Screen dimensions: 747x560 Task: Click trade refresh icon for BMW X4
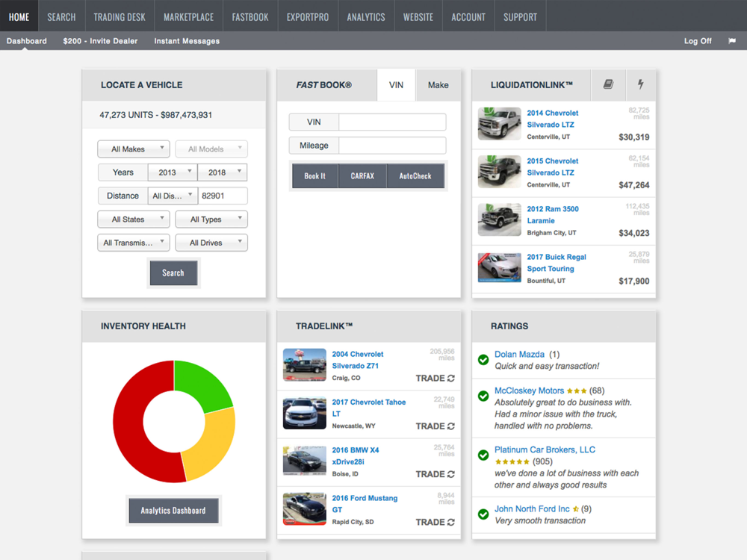point(450,474)
